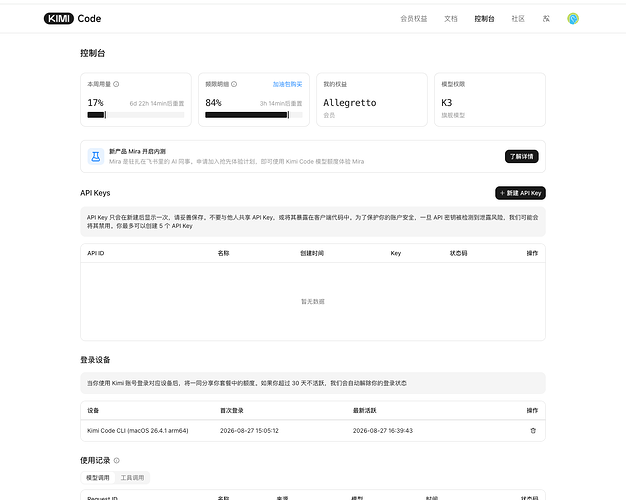Click info icon beside 频限明细

click(234, 84)
